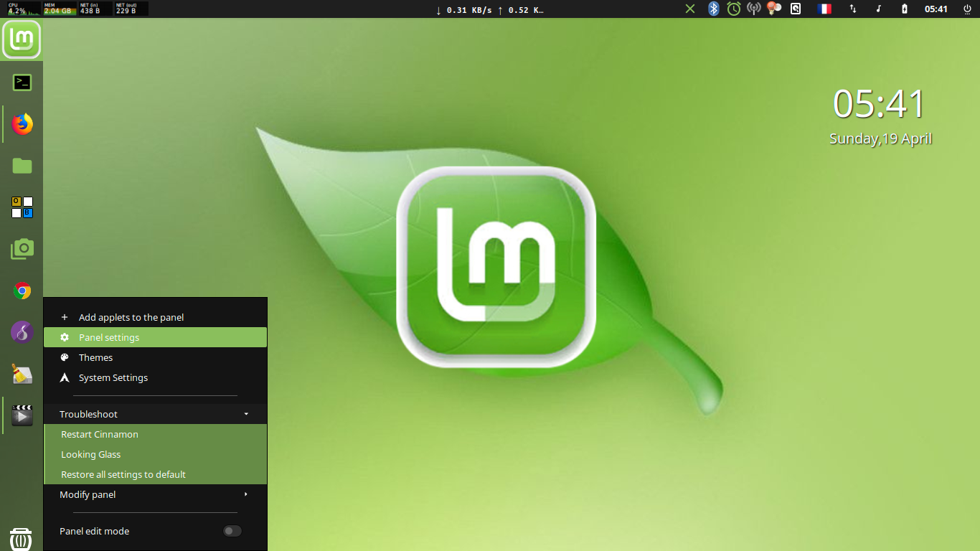Click the NET (out) 229 B monitor
The width and height of the screenshot is (980, 551).
pos(131,9)
